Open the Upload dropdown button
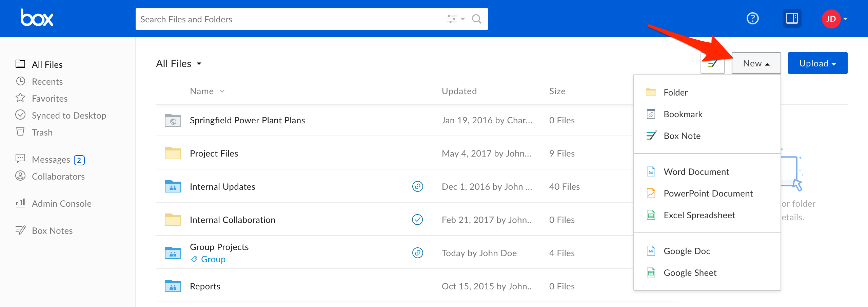Viewport: 868px width, 307px height. click(817, 63)
